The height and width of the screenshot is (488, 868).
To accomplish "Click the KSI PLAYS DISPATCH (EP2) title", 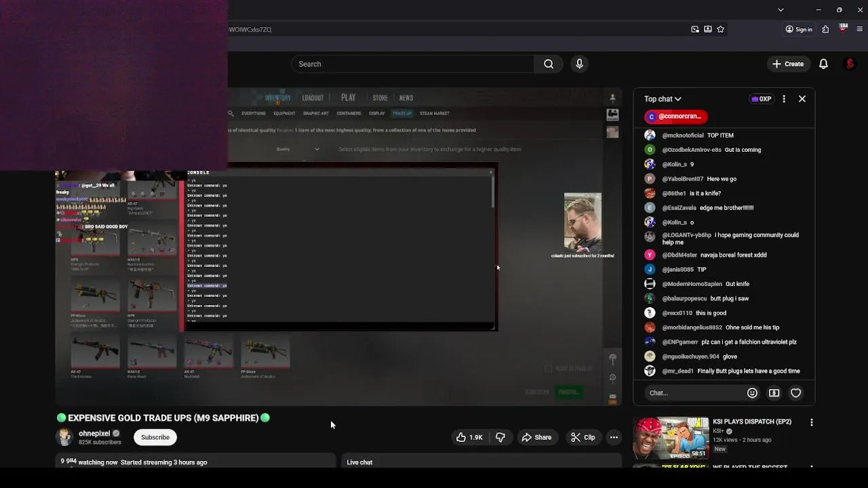I will coord(752,422).
